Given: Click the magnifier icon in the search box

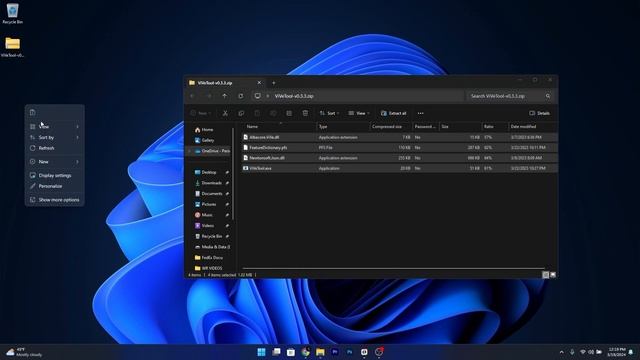Looking at the screenshot, I should pyautogui.click(x=548, y=96).
